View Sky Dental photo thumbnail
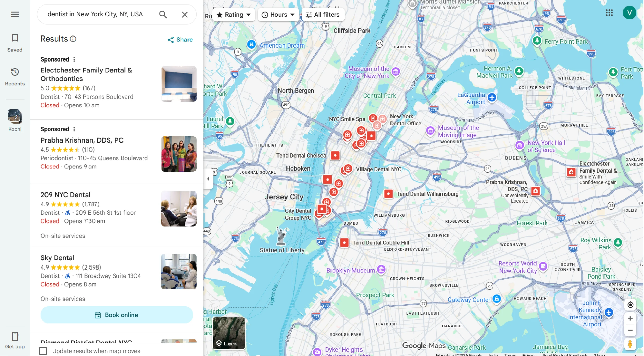The image size is (644, 356). tap(179, 272)
